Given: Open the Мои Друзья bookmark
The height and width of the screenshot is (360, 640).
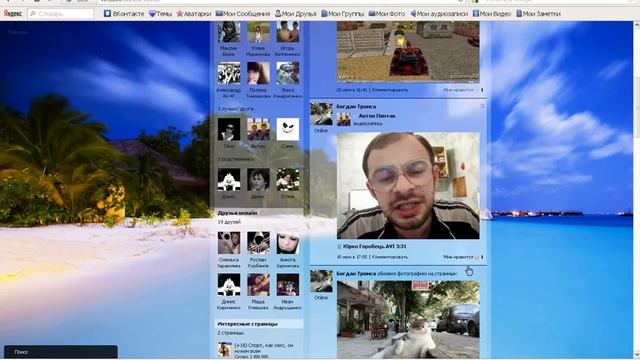Looking at the screenshot, I should click(296, 13).
